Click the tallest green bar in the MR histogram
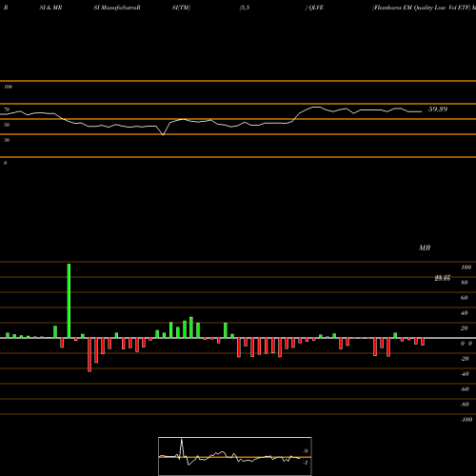The image size is (476, 476). click(69, 301)
